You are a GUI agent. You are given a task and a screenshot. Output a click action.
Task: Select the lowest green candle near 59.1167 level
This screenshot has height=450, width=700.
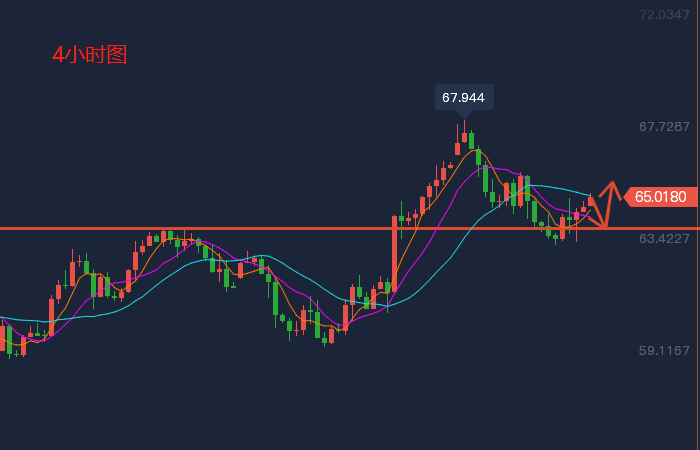click(325, 340)
